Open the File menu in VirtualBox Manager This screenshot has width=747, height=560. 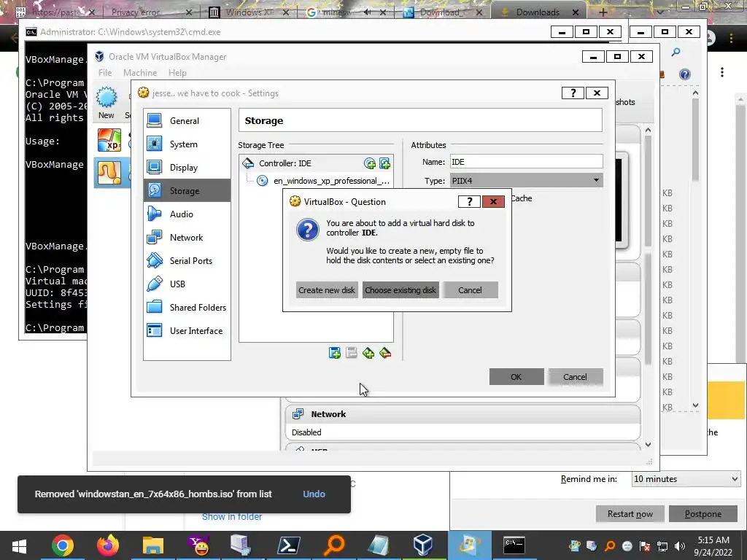pyautogui.click(x=105, y=73)
